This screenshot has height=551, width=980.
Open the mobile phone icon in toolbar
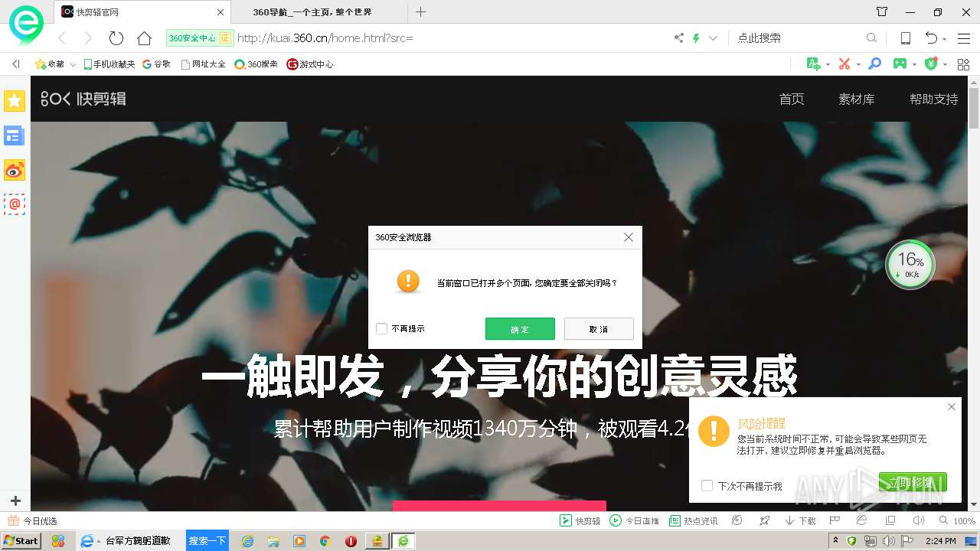(x=905, y=38)
